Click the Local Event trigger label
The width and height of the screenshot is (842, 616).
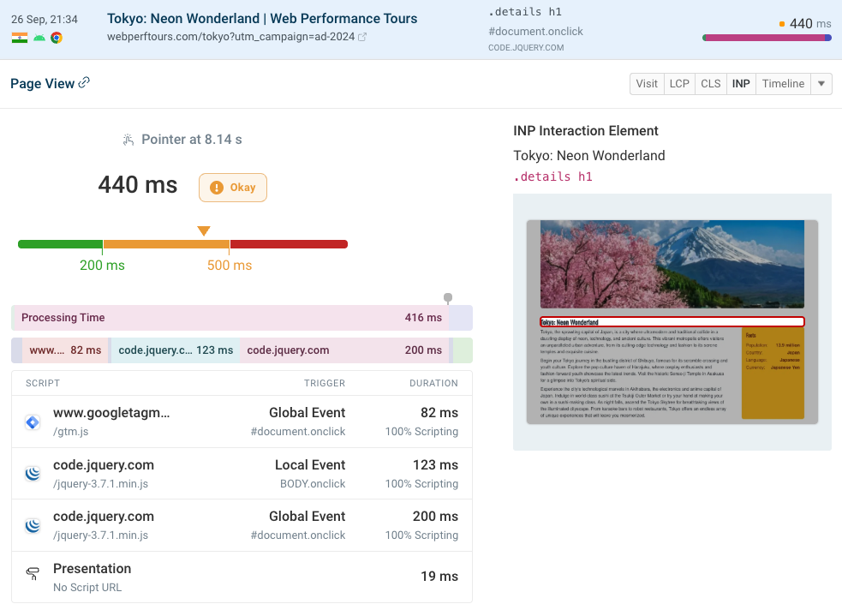[x=310, y=465]
